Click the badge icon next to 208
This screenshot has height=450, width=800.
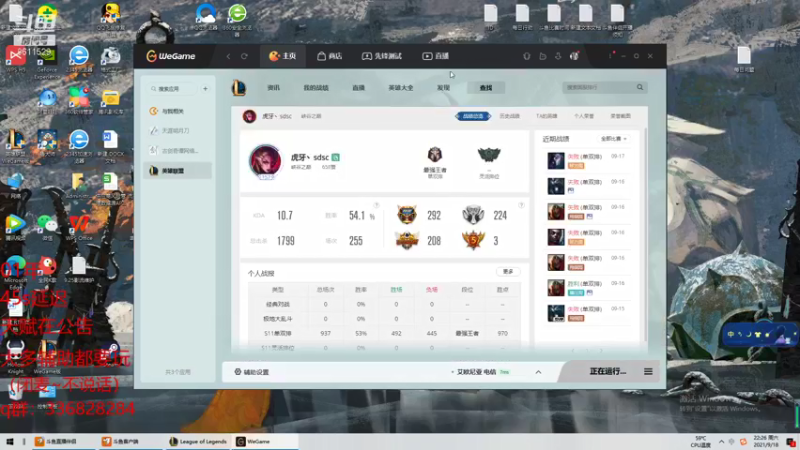click(407, 240)
